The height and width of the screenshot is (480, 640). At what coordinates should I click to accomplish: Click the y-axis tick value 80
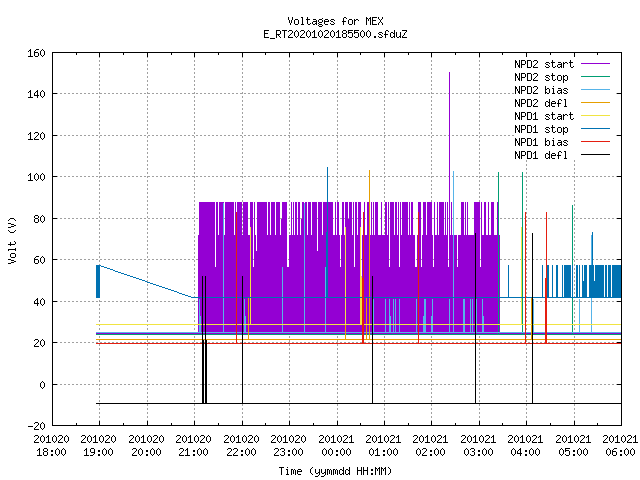(39, 219)
